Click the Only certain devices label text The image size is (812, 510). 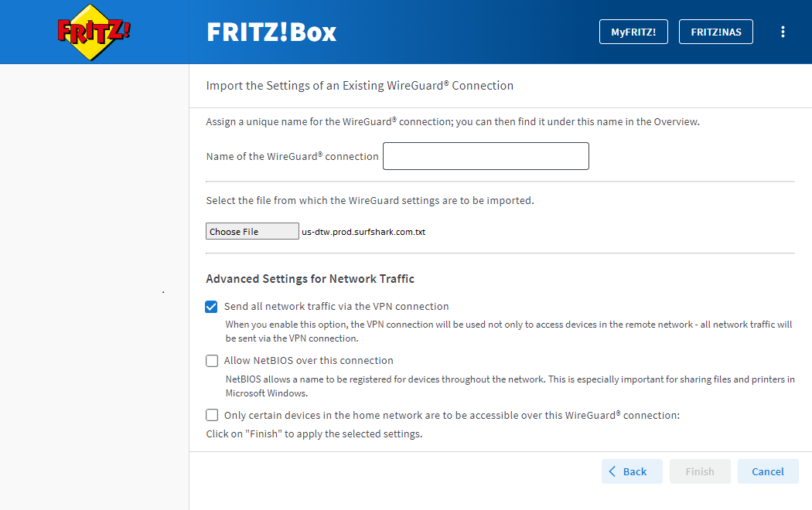(x=452, y=415)
